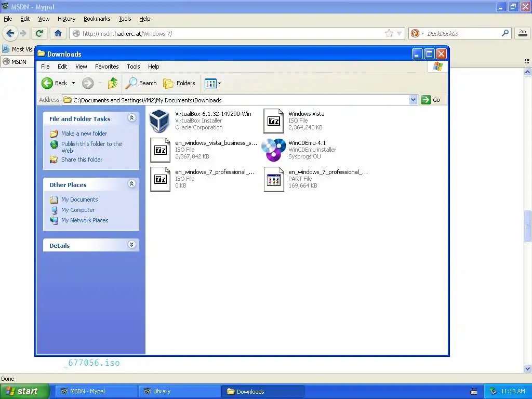
Task: Open the Views dropdown in Explorer toolbar
Action: tap(212, 83)
